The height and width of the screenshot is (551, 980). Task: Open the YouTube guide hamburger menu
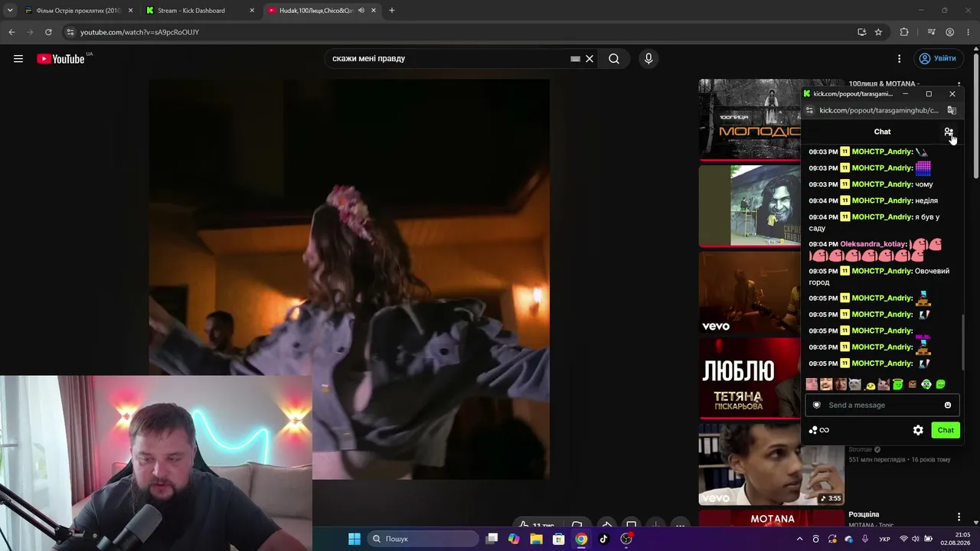click(x=18, y=59)
